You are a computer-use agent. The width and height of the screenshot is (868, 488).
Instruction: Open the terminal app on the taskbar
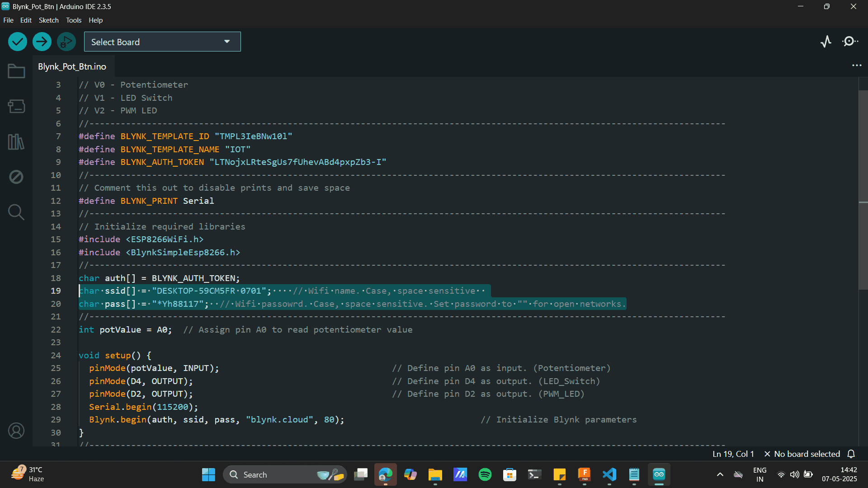[x=535, y=474]
